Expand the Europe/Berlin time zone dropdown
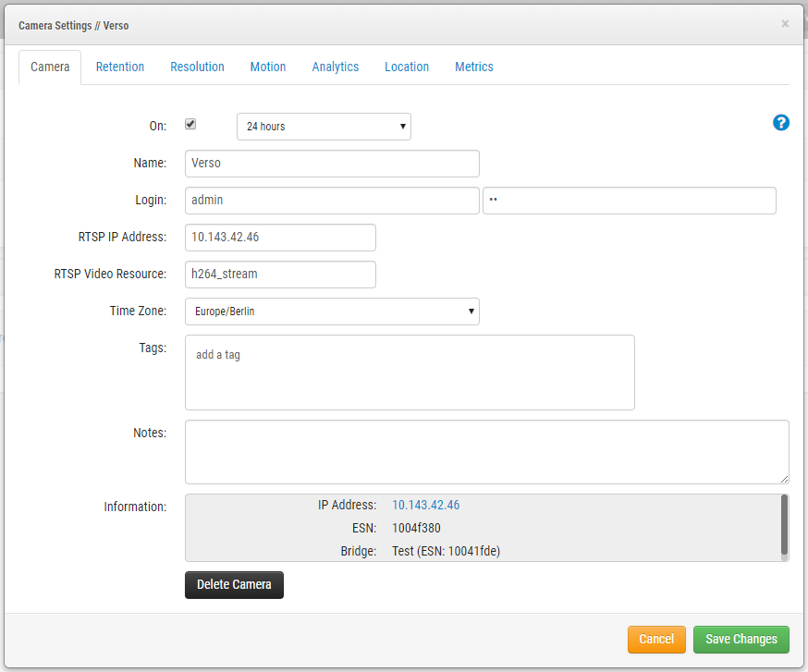 [332, 312]
